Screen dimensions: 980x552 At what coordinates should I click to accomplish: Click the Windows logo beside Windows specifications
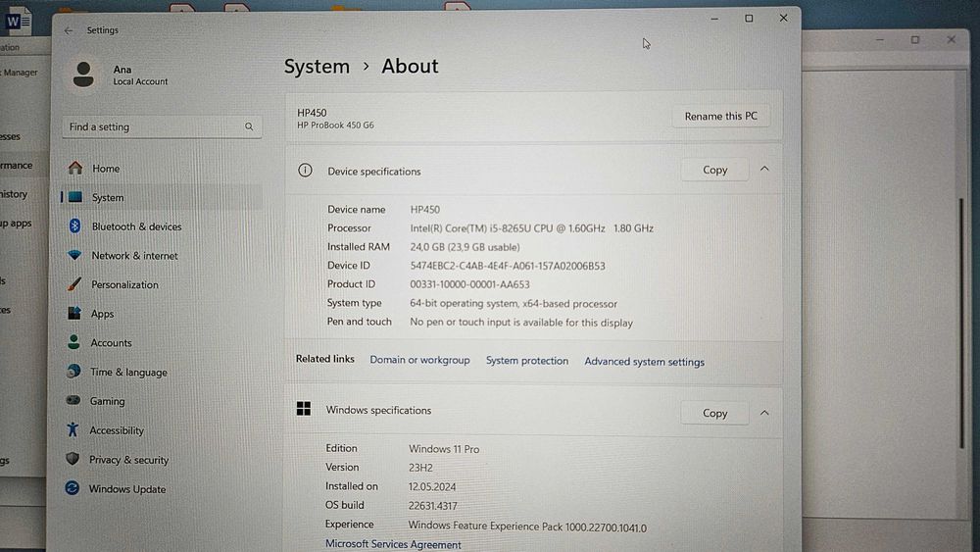(x=304, y=409)
